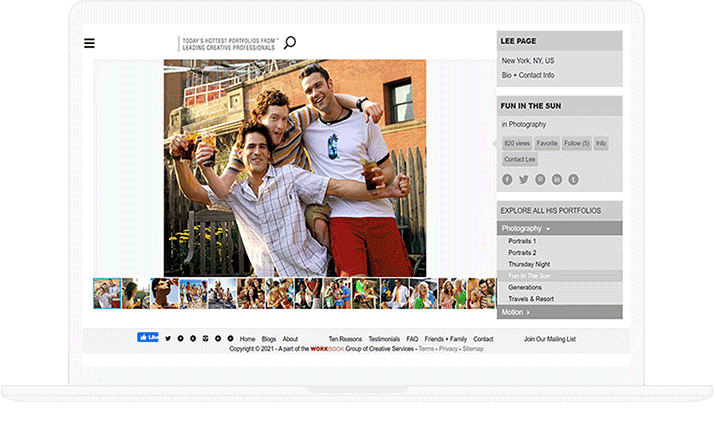Click the Contact Lee button
715x430 pixels.
(519, 159)
